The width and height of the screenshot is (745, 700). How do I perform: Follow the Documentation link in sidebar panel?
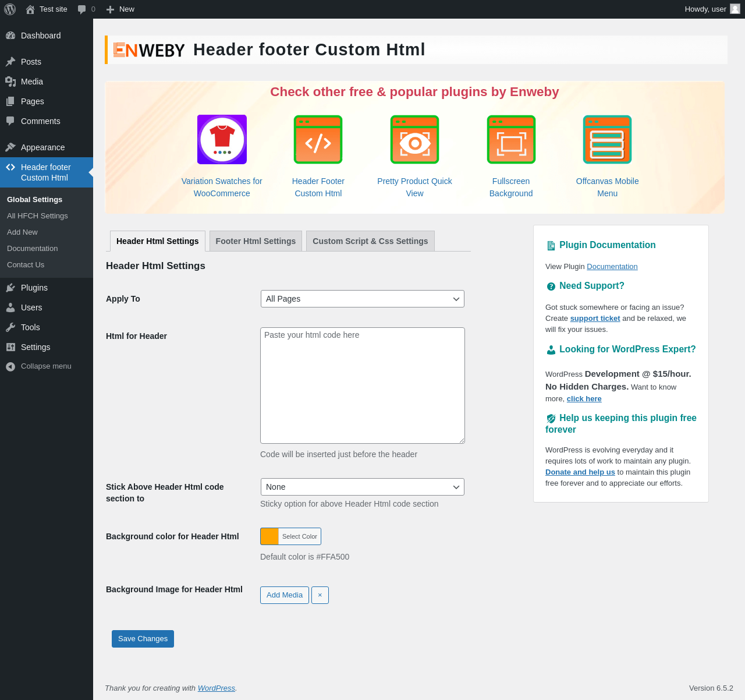612,267
